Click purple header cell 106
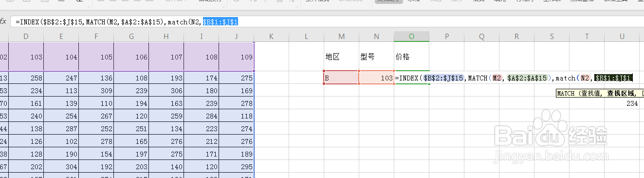The image size is (644, 178). (x=131, y=57)
